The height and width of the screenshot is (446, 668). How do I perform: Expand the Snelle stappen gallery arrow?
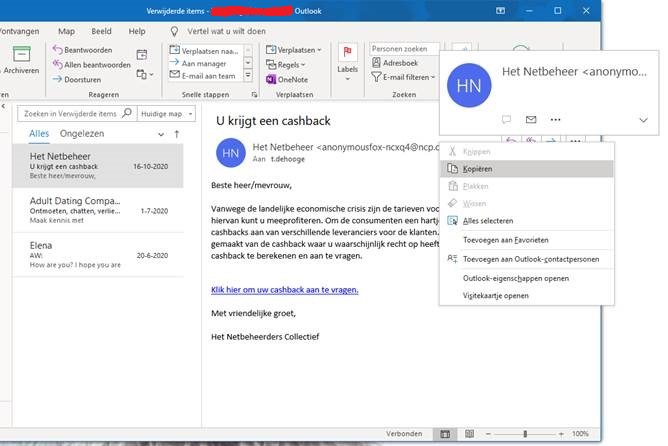point(248,76)
